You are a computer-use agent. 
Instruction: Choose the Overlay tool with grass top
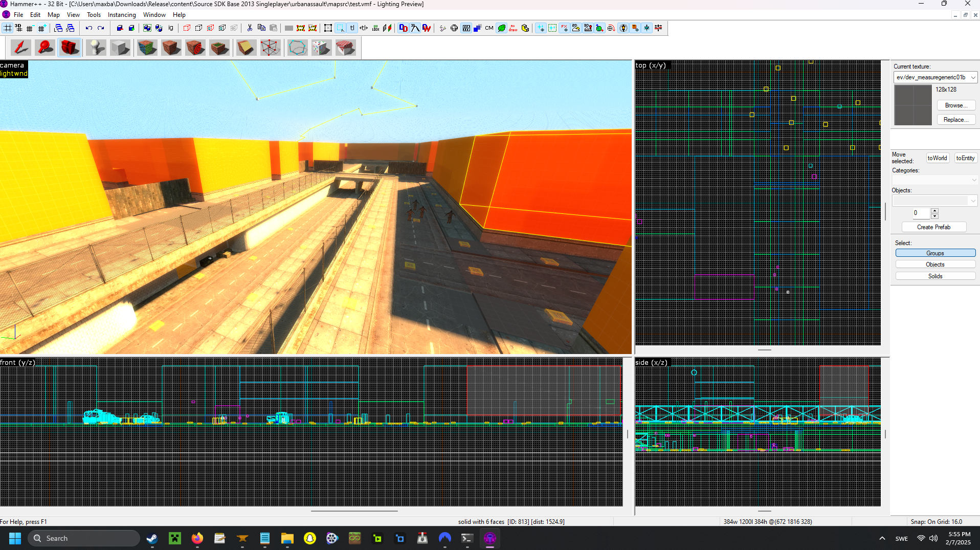click(219, 48)
